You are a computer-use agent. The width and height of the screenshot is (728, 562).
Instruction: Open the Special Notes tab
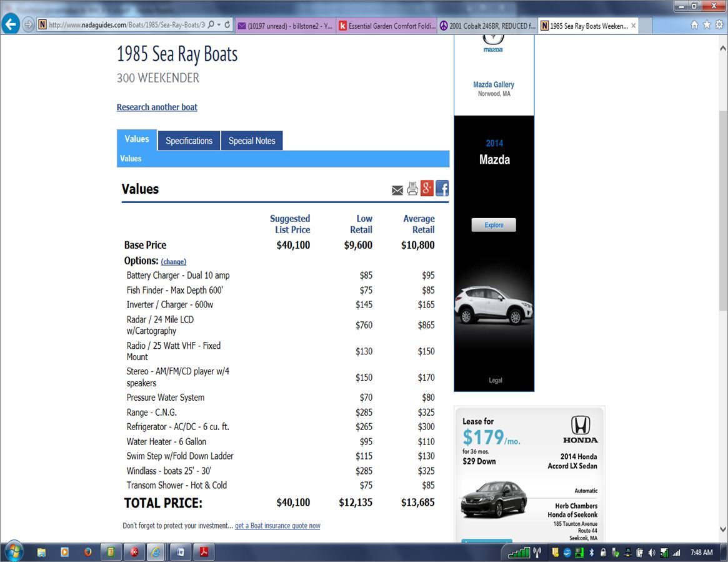(x=252, y=141)
